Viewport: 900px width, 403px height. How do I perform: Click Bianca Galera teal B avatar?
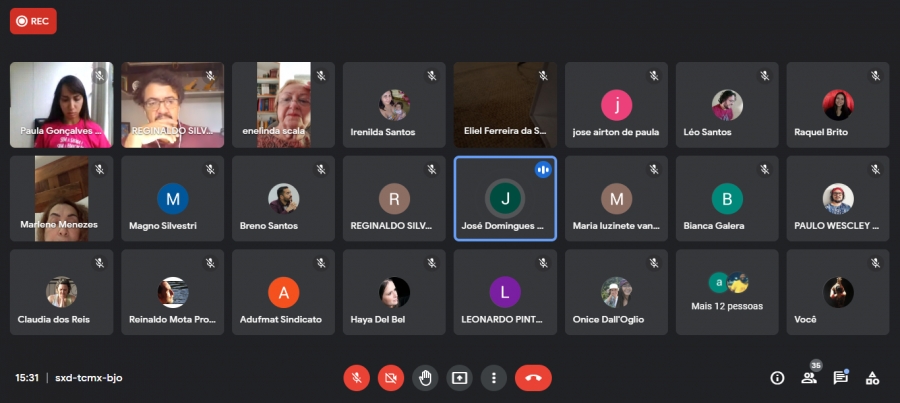coord(727,199)
